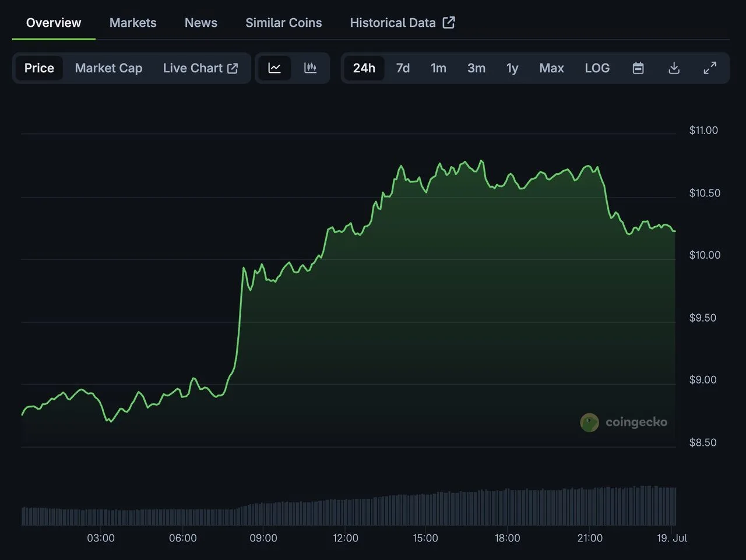Select the 1m time range
Viewport: 746px width, 560px height.
click(438, 68)
